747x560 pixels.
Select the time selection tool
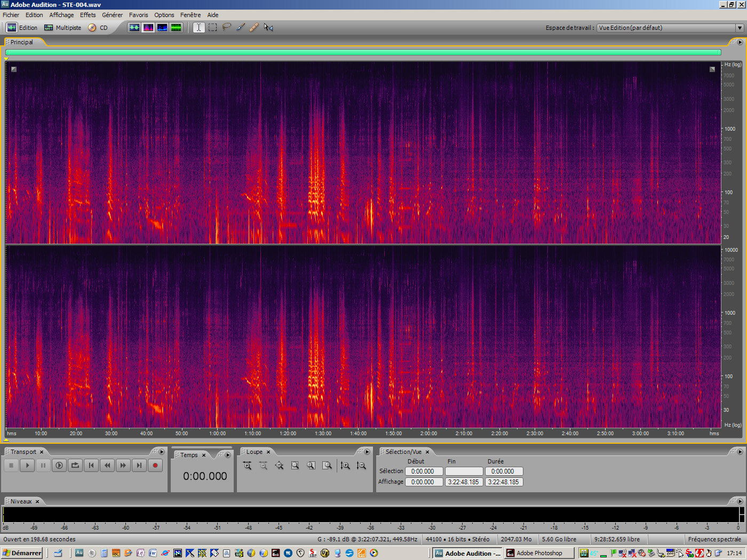pyautogui.click(x=198, y=27)
